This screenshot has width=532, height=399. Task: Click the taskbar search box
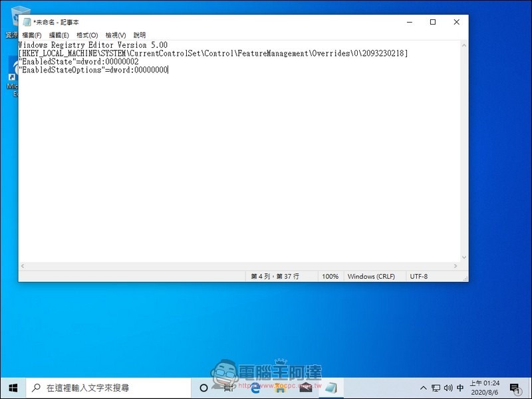108,388
